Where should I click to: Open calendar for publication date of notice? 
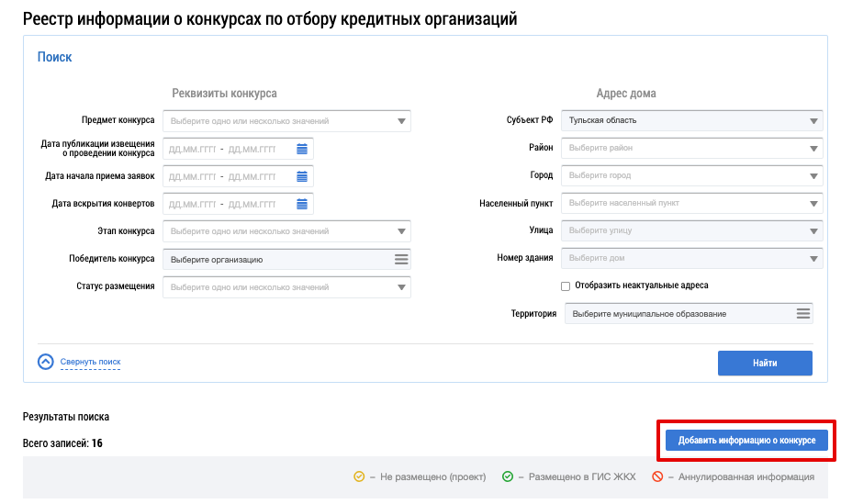click(x=302, y=149)
